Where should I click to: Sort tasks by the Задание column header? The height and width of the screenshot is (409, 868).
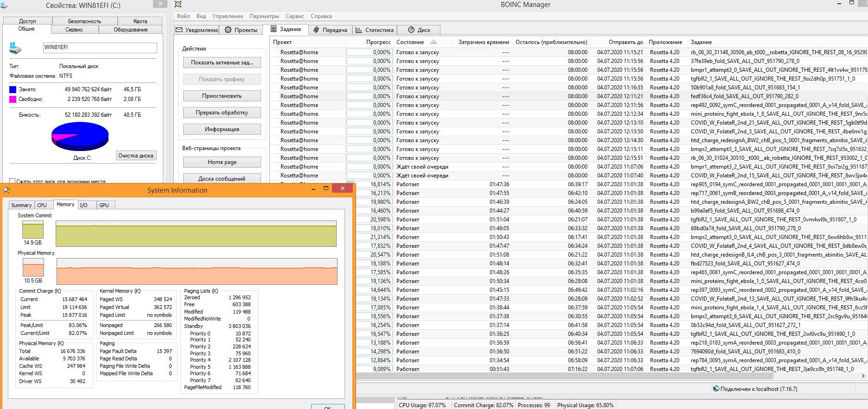coord(777,42)
